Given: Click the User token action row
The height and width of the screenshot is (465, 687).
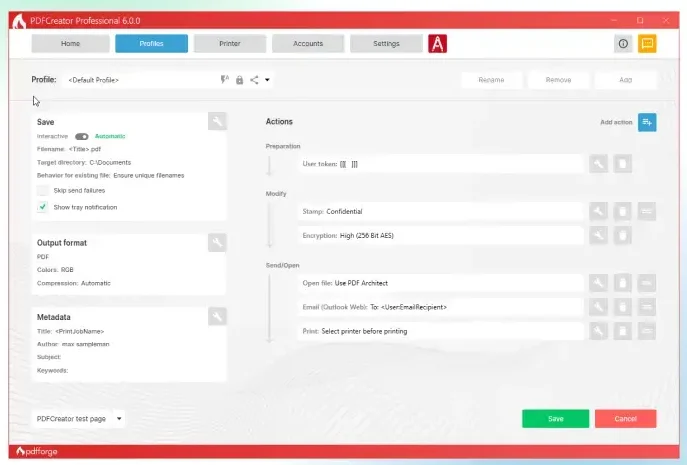Looking at the screenshot, I should [x=441, y=164].
